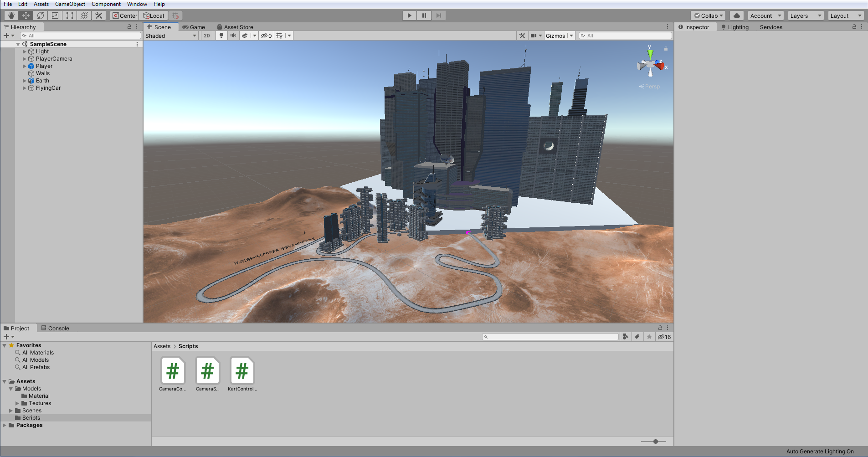Open the Shaded draw mode dropdown
This screenshot has width=868, height=457.
171,36
